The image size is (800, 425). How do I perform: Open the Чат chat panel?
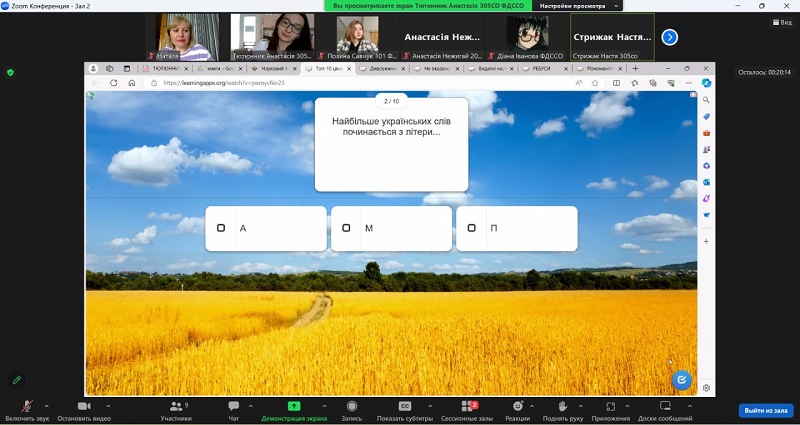pos(233,406)
